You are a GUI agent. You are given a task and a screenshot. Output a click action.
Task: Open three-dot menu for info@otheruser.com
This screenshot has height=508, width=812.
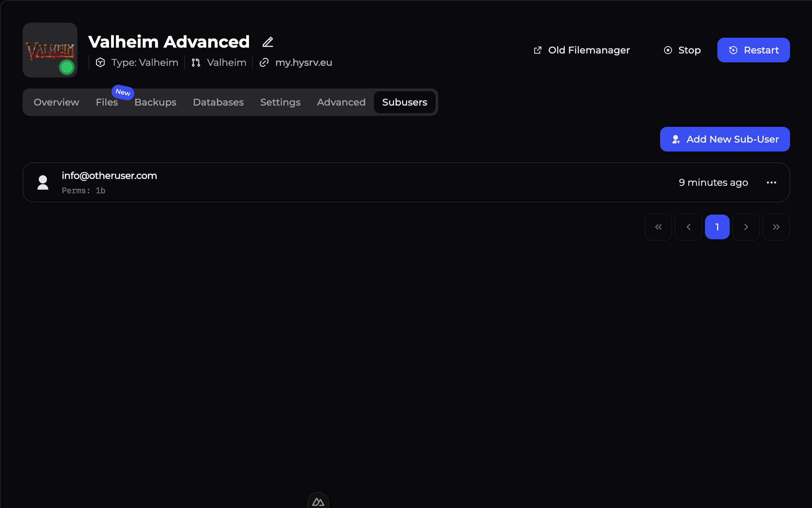click(x=772, y=182)
